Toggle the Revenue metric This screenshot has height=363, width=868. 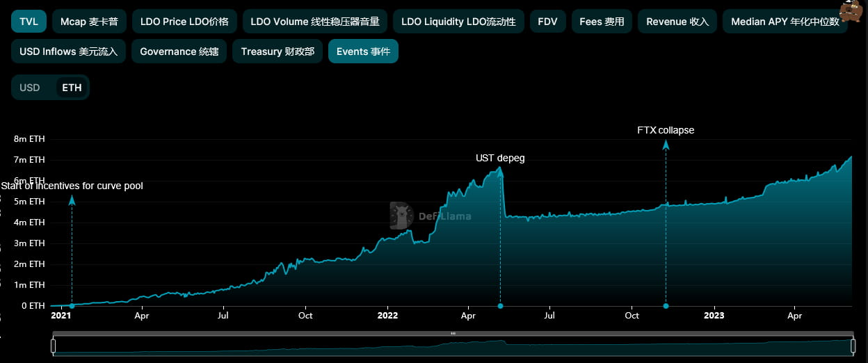coord(677,22)
